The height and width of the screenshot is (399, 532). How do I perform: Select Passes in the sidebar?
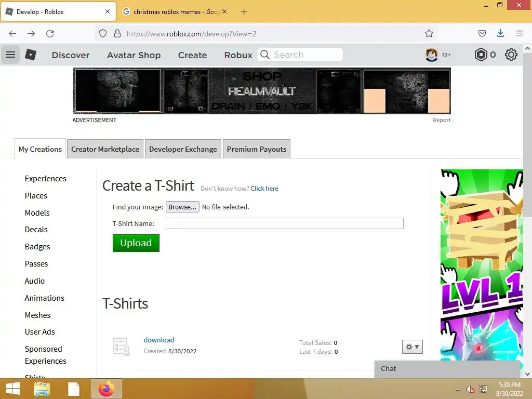coord(36,263)
